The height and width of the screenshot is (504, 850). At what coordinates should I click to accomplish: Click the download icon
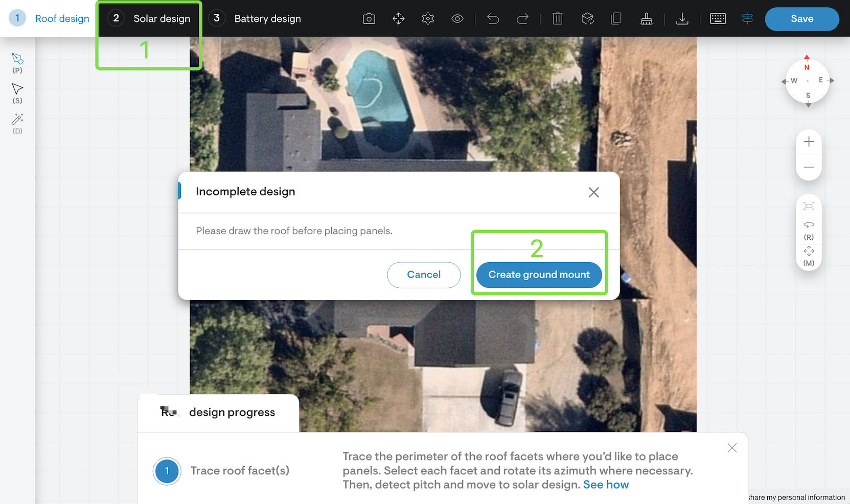coord(682,19)
